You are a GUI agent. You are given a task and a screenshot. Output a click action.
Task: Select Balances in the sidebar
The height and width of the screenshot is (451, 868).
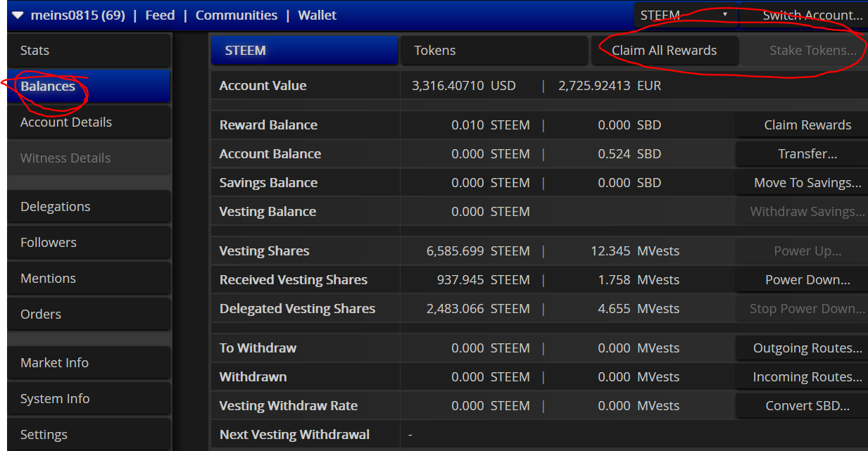(89, 87)
